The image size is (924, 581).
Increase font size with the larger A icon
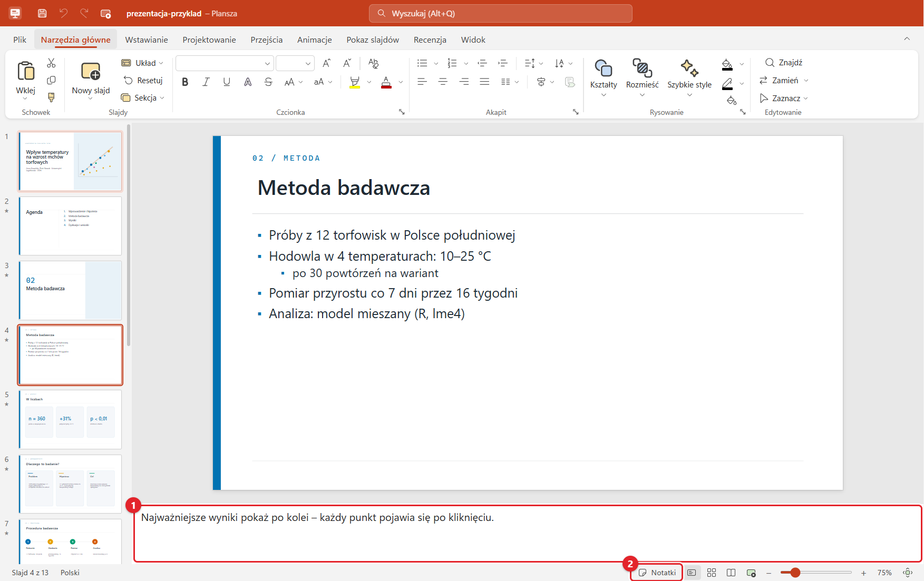pos(327,63)
